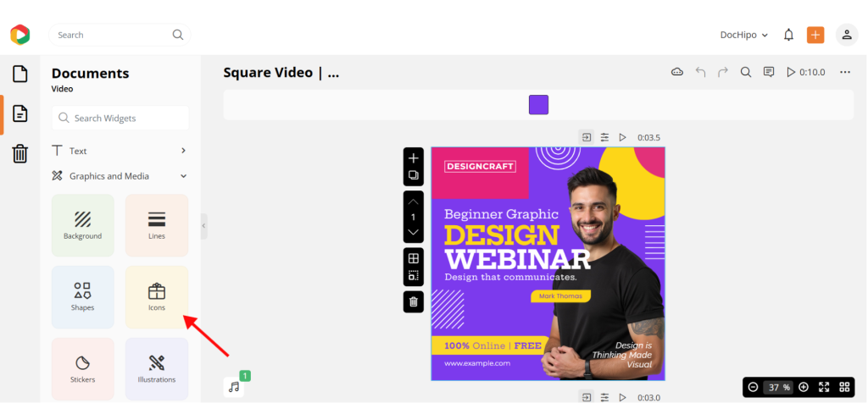Click the purple background color swatch
The height and width of the screenshot is (403, 868).
tap(538, 104)
